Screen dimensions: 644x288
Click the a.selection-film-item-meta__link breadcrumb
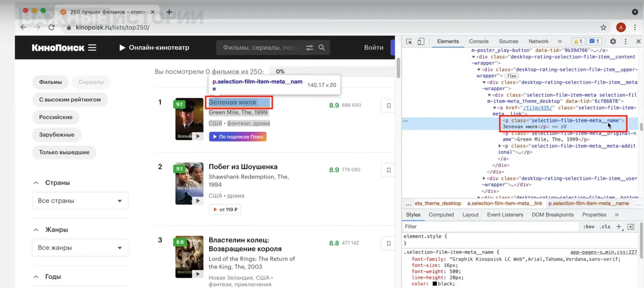[x=504, y=204]
